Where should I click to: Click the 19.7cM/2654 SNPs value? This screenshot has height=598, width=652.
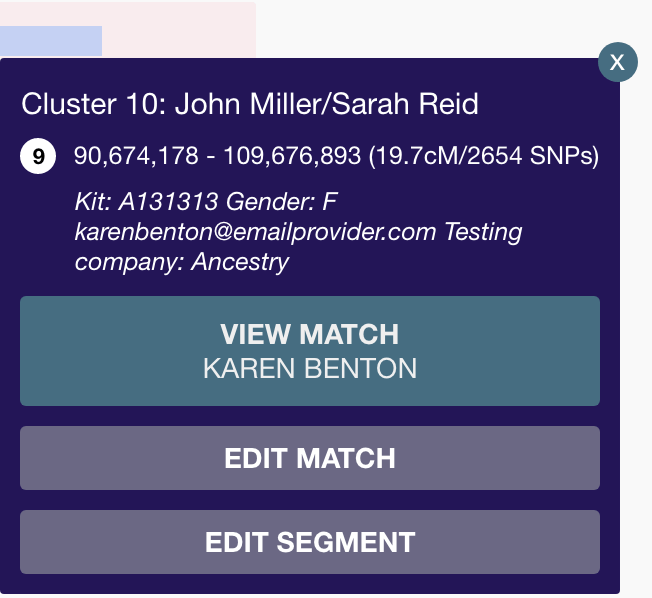pyautogui.click(x=484, y=156)
